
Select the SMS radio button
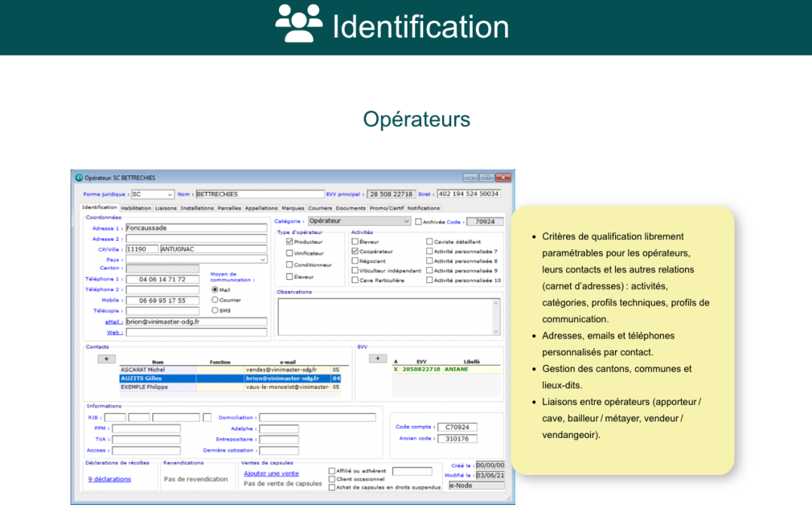click(214, 310)
